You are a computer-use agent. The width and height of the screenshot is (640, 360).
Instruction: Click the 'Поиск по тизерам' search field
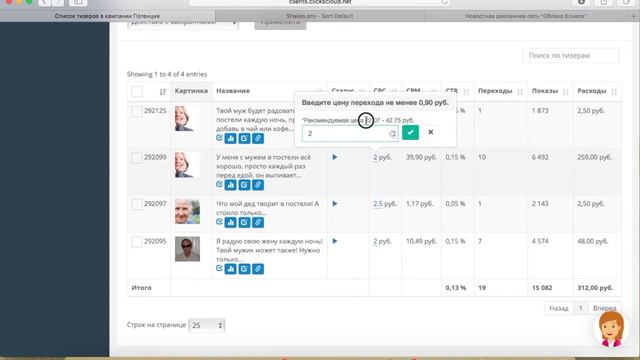571,56
